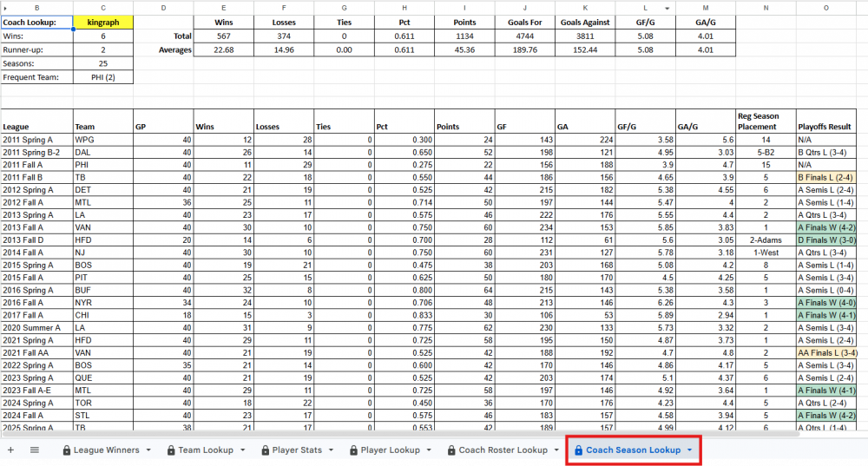This screenshot has width=868, height=466.
Task: Select the 2011 Spring A league cell
Action: point(37,140)
